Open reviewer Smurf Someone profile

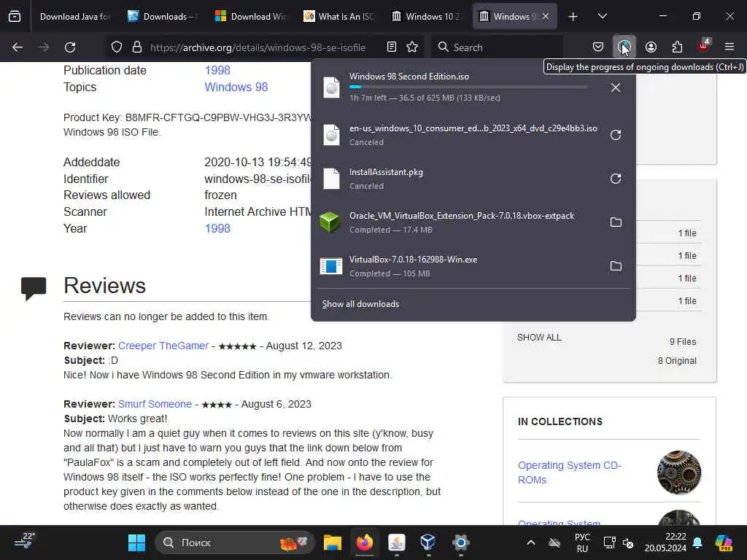tap(155, 404)
